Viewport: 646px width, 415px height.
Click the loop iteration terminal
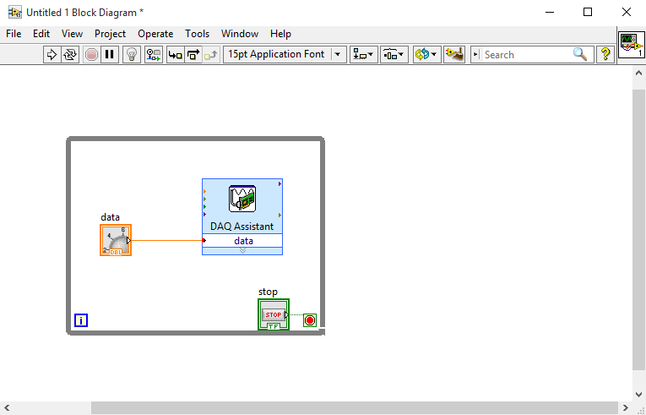pyautogui.click(x=81, y=320)
